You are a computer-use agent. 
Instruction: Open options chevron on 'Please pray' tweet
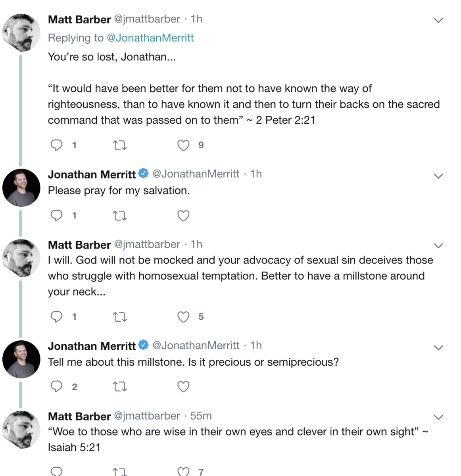[438, 176]
